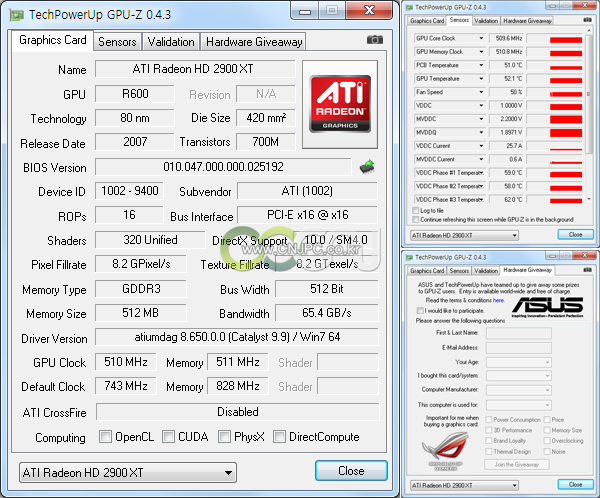Click the First & Last Name field
The image size is (600, 498).
point(518,333)
